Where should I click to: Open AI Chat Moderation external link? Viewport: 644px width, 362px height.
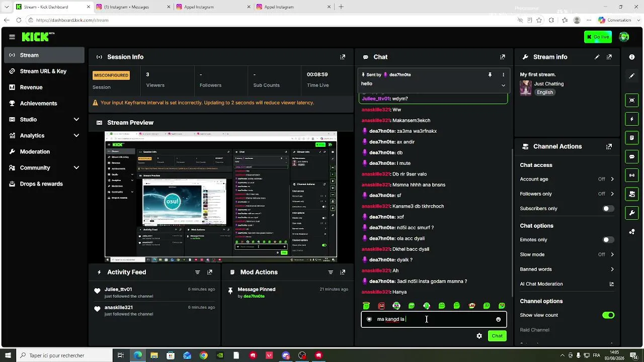tap(612, 284)
